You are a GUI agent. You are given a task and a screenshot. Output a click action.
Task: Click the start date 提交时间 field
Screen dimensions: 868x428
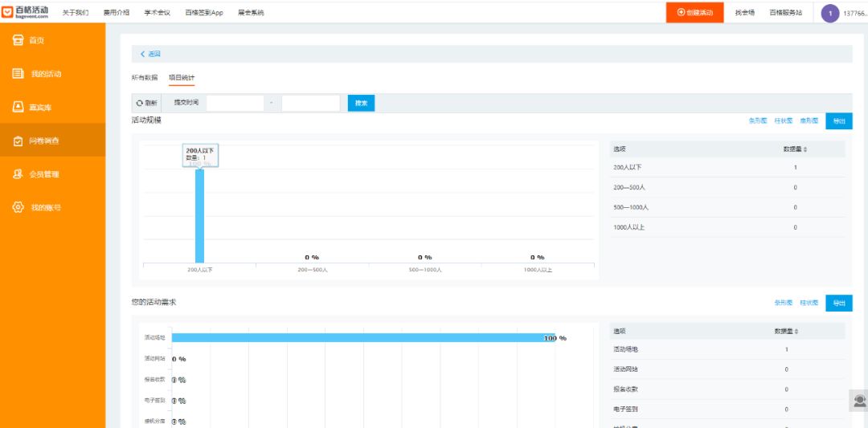[235, 104]
